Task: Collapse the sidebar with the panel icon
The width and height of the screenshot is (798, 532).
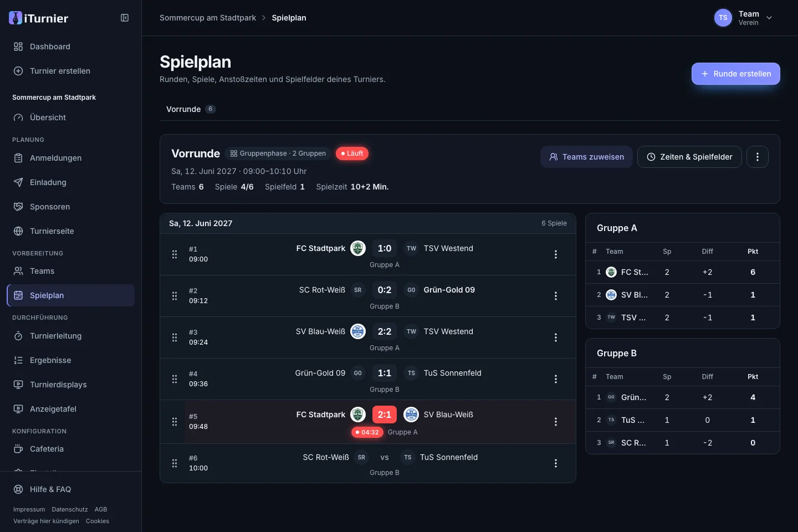Action: [x=125, y=18]
